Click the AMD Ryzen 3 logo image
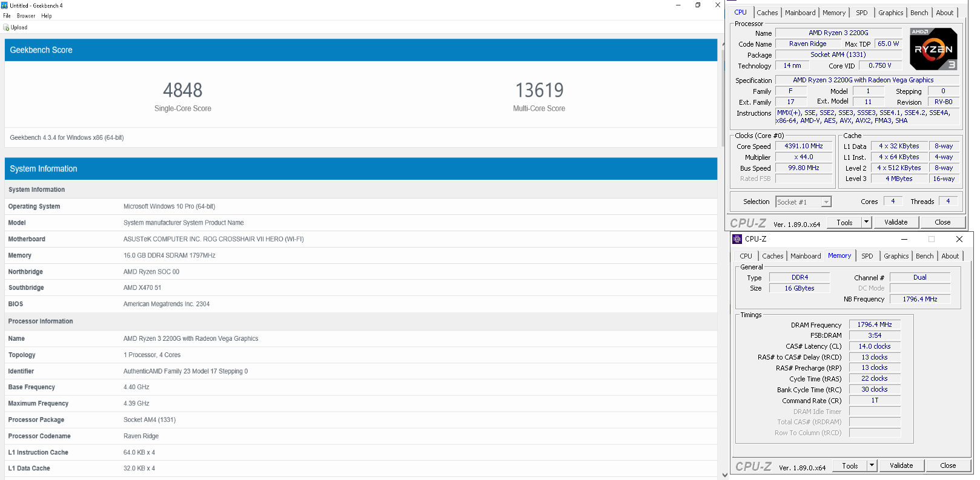The image size is (980, 480). [933, 49]
